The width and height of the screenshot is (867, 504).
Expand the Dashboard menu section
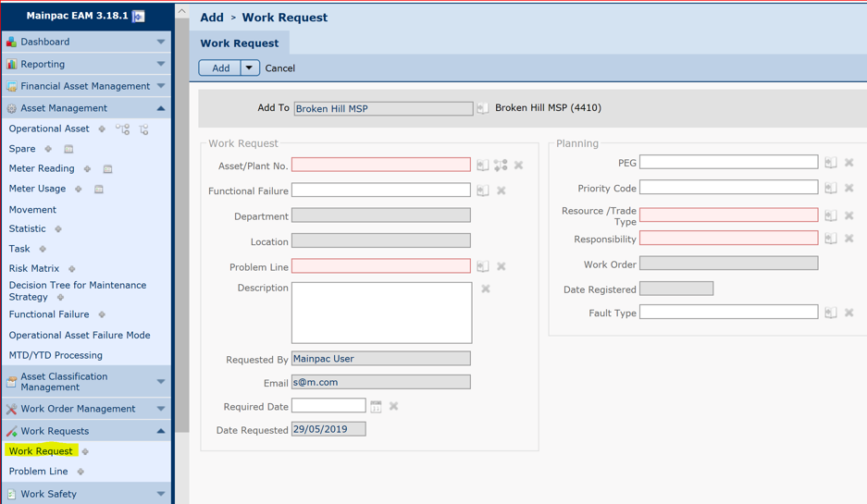pos(161,42)
